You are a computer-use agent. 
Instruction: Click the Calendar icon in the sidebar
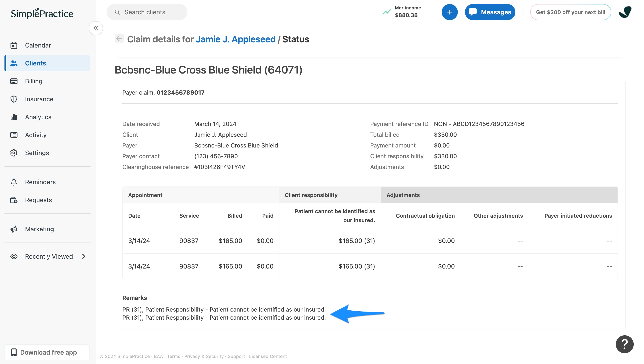[x=14, y=45]
